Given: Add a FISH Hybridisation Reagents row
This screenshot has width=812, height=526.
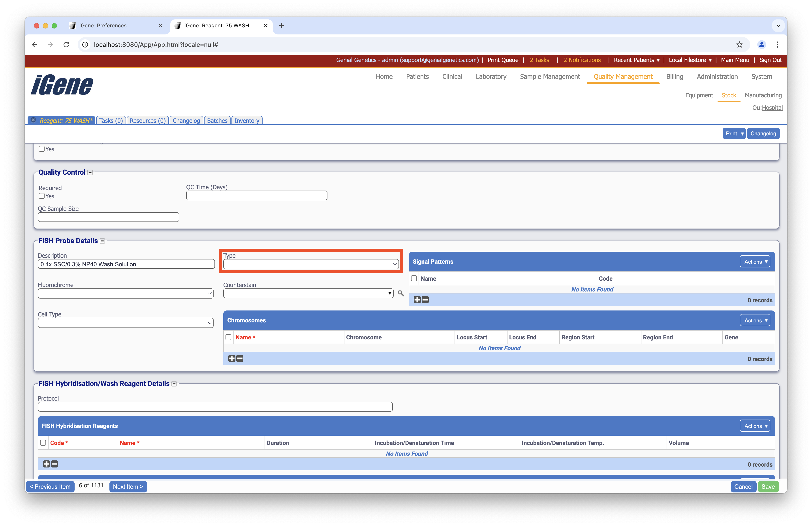Looking at the screenshot, I should tap(46, 464).
